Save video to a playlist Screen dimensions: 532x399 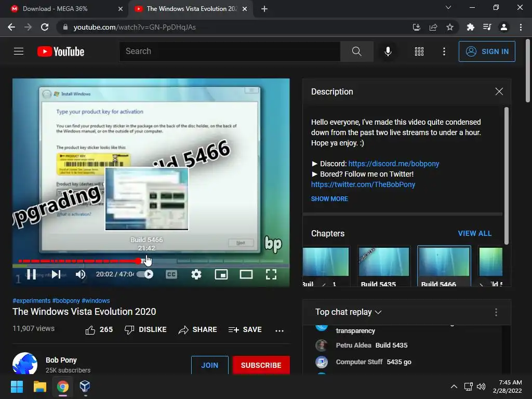tap(245, 329)
